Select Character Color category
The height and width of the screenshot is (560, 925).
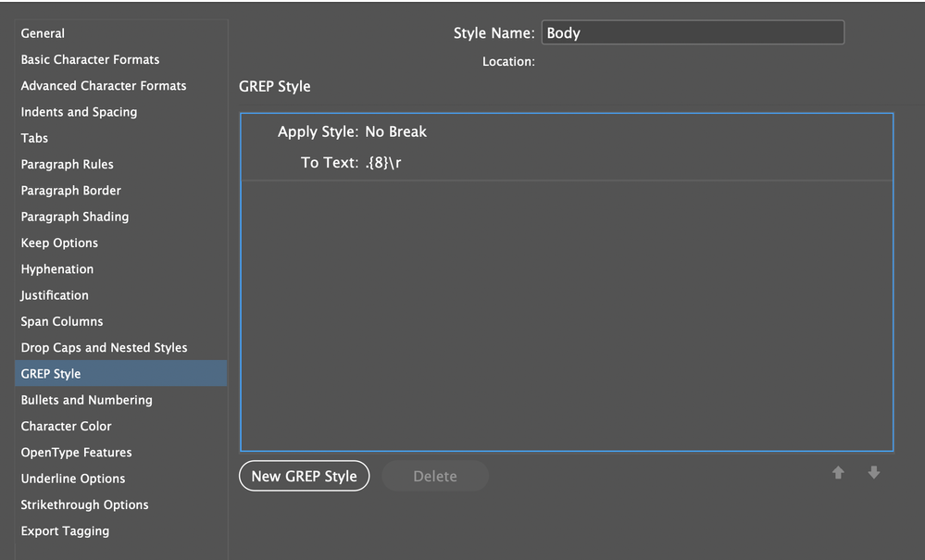(121, 426)
